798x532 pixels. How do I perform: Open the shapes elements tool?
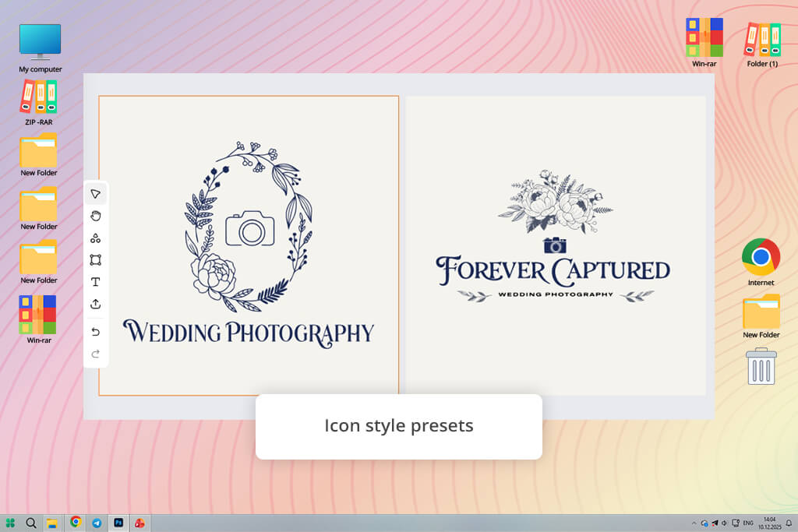(95, 238)
